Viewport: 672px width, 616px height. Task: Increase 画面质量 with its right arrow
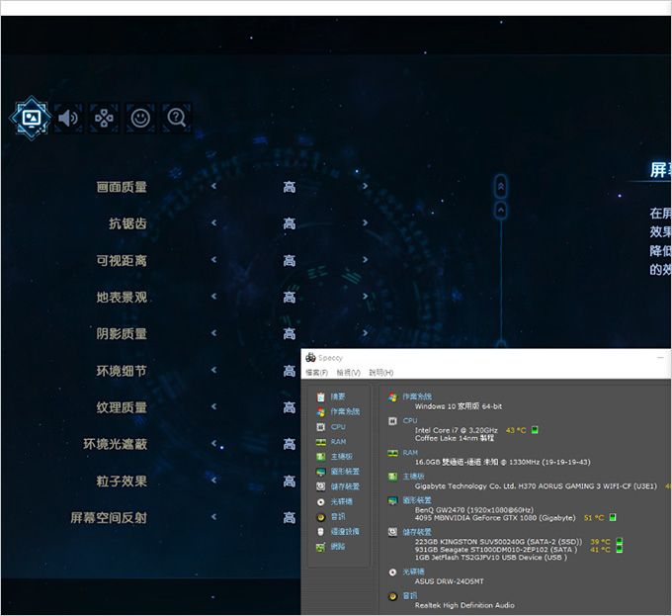[365, 186]
